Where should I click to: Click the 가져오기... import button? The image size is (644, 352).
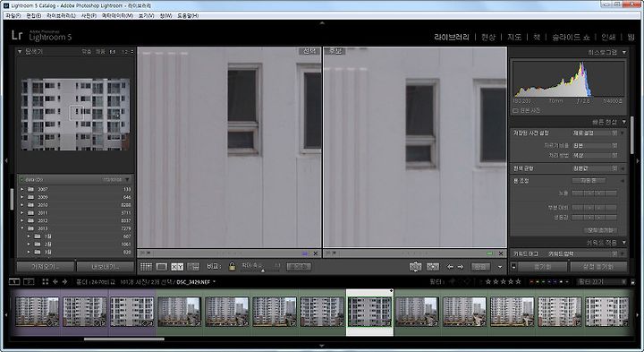tap(46, 267)
